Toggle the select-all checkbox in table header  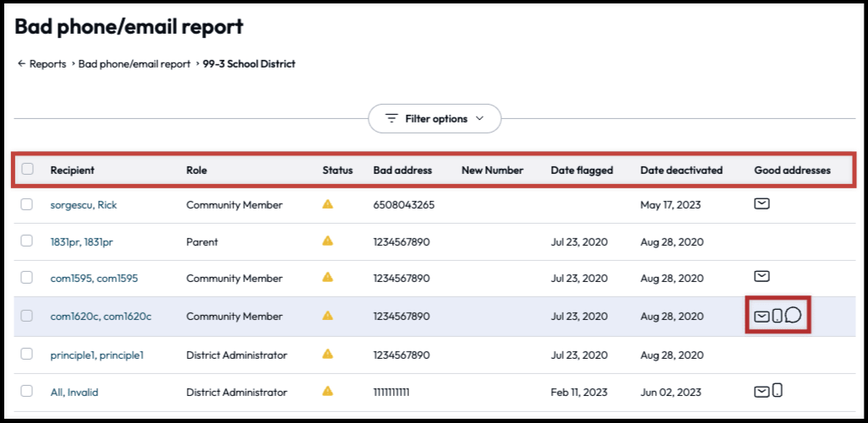pyautogui.click(x=28, y=169)
